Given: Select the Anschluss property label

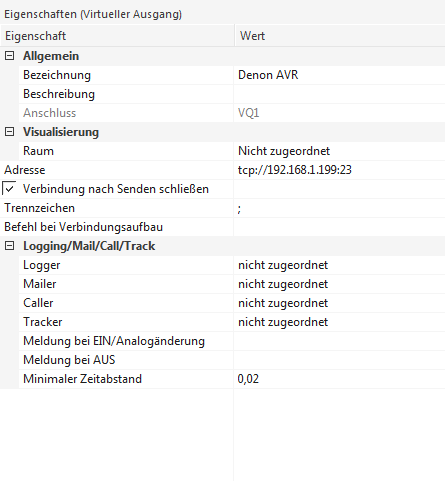Looking at the screenshot, I should pos(49,113).
